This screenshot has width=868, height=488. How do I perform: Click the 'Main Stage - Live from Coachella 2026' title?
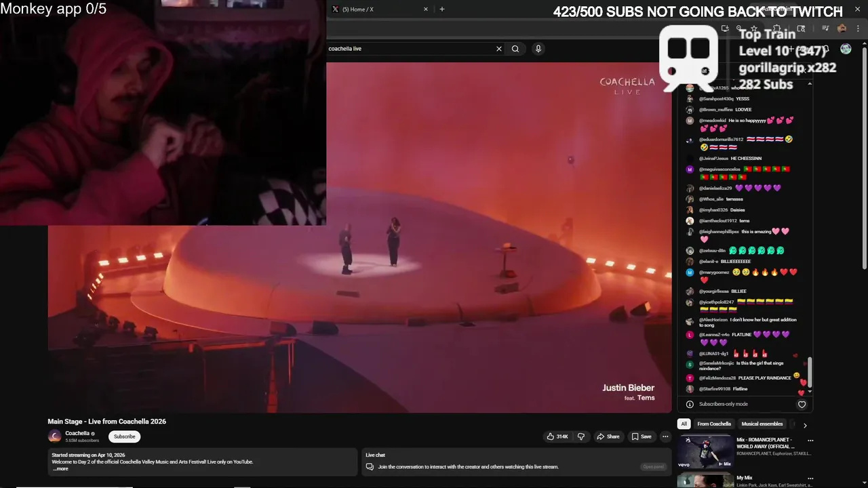click(107, 422)
